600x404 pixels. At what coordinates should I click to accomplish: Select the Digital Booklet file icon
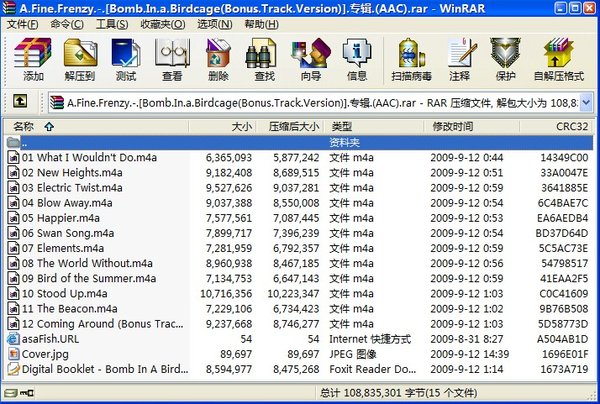pyautogui.click(x=13, y=369)
